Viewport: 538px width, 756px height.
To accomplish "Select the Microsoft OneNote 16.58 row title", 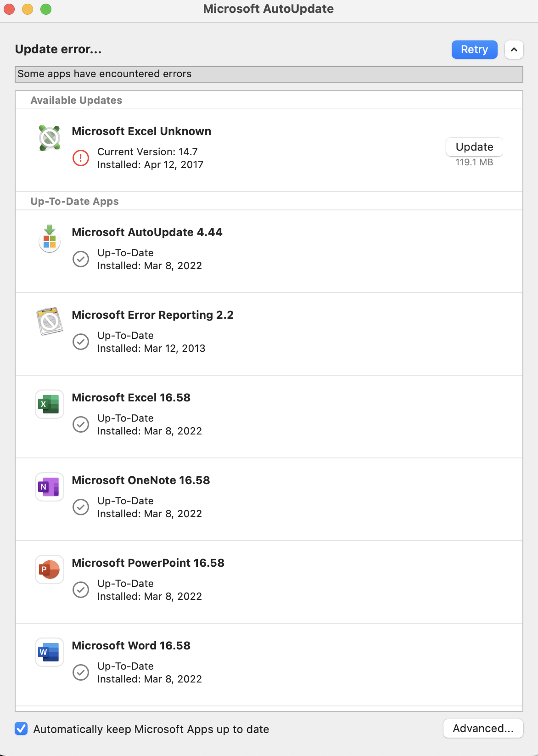I will 141,480.
